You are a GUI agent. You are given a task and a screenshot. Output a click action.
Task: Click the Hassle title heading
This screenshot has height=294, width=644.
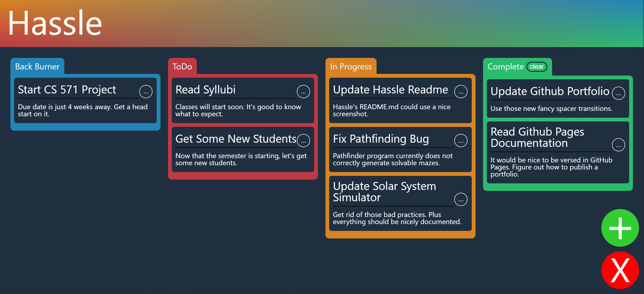[x=55, y=23]
